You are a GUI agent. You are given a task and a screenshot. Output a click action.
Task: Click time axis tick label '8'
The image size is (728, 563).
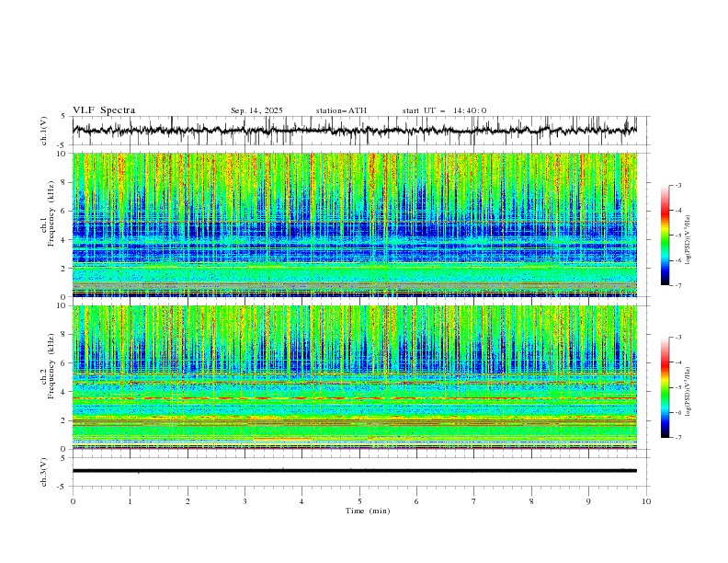coord(531,501)
